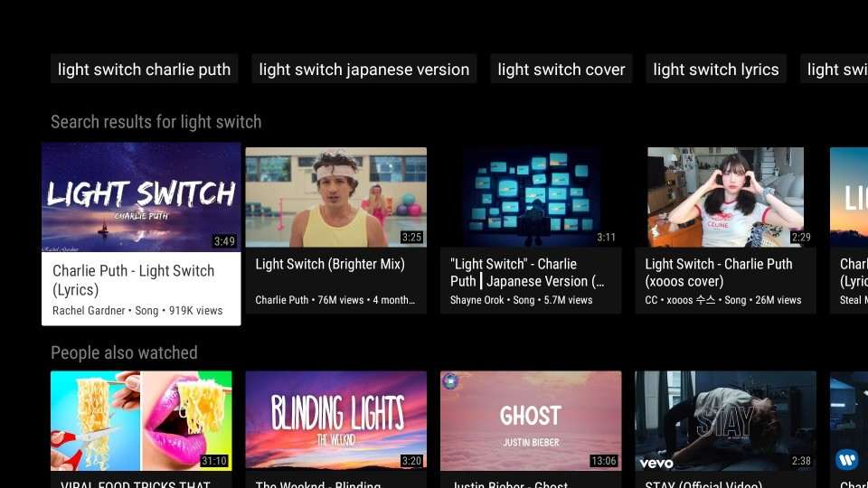Click the 'Light Switch - Charlie Puth (xooos cover)' title

pos(719,272)
